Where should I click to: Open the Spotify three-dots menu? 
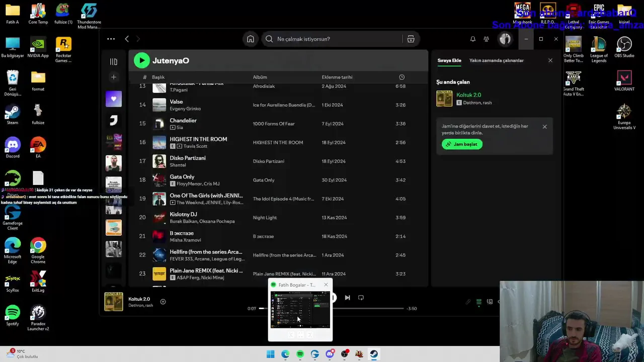point(111,39)
